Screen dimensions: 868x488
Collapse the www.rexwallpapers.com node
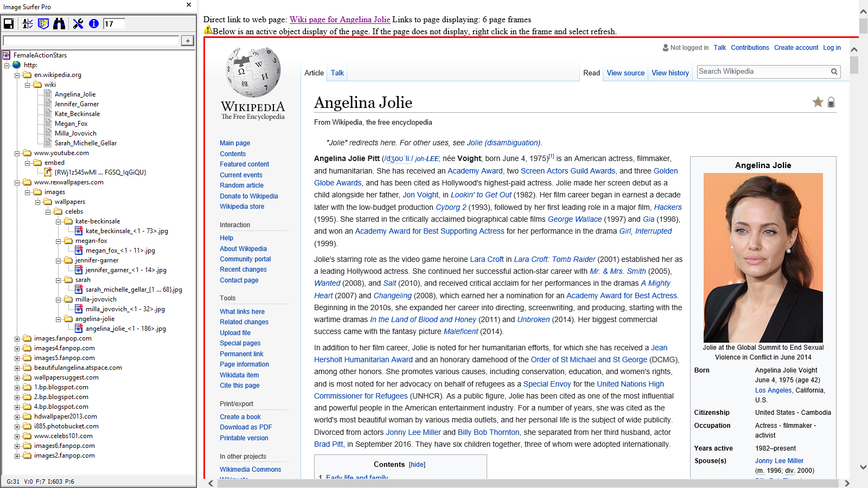point(17,183)
